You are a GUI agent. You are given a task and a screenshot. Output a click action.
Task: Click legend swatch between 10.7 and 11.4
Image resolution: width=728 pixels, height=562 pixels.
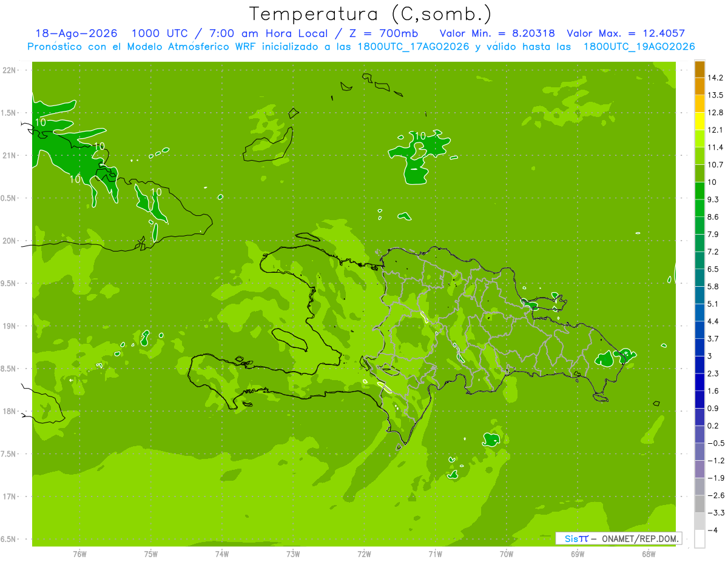coord(699,156)
